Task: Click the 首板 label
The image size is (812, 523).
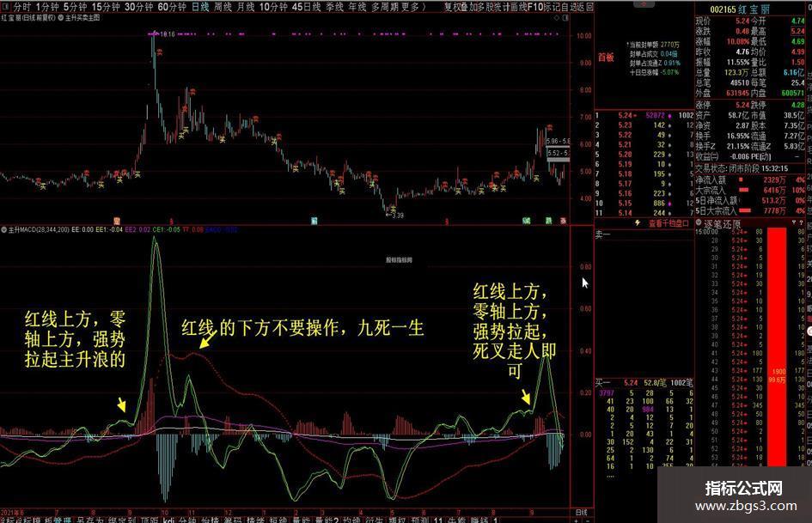Action: click(606, 57)
